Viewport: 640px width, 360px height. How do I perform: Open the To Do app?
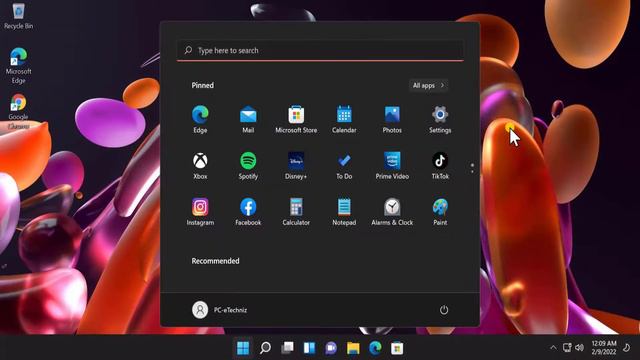click(344, 165)
